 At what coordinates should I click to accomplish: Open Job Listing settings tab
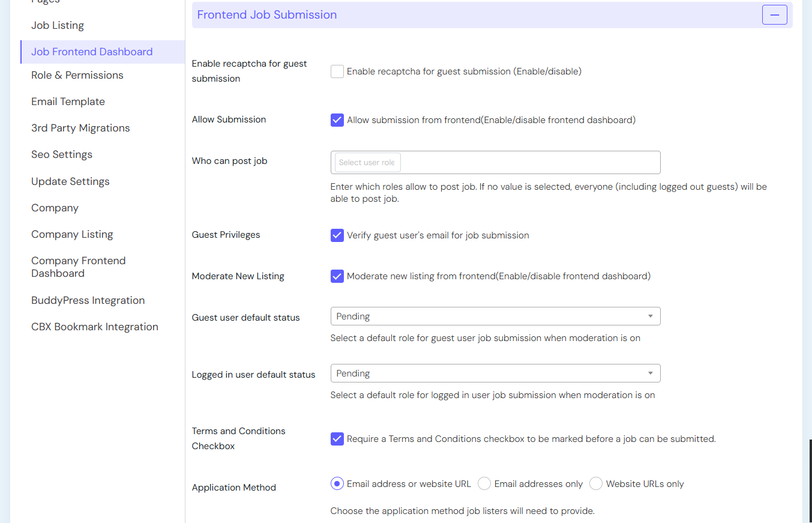58,25
